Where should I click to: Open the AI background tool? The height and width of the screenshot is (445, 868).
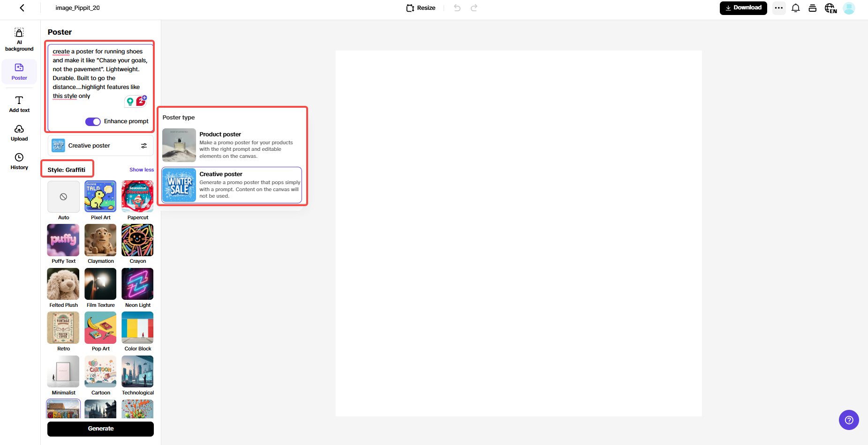pyautogui.click(x=19, y=39)
